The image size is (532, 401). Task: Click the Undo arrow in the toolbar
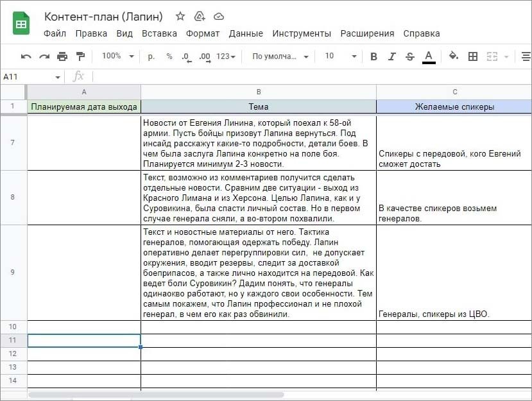pos(26,56)
